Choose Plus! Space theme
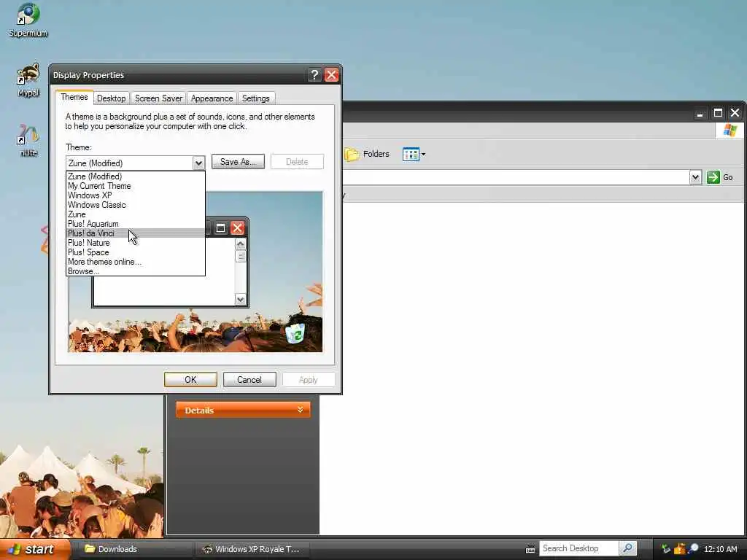The image size is (747, 560). pyautogui.click(x=135, y=252)
